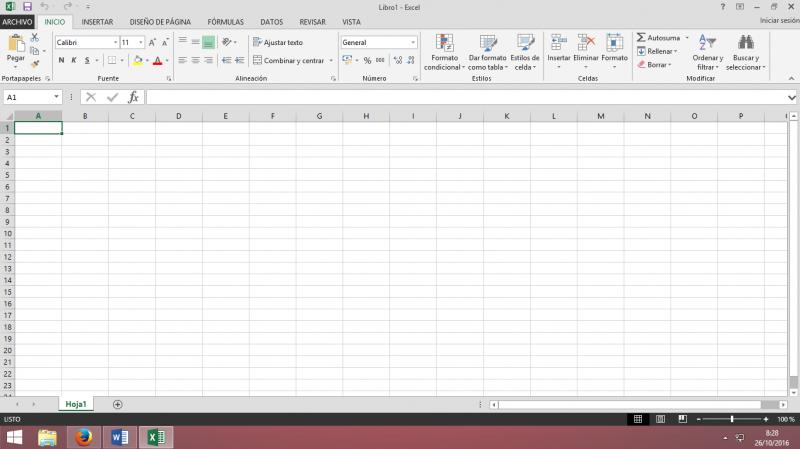
Task: Click Iniciar sesión link
Action: click(x=779, y=20)
